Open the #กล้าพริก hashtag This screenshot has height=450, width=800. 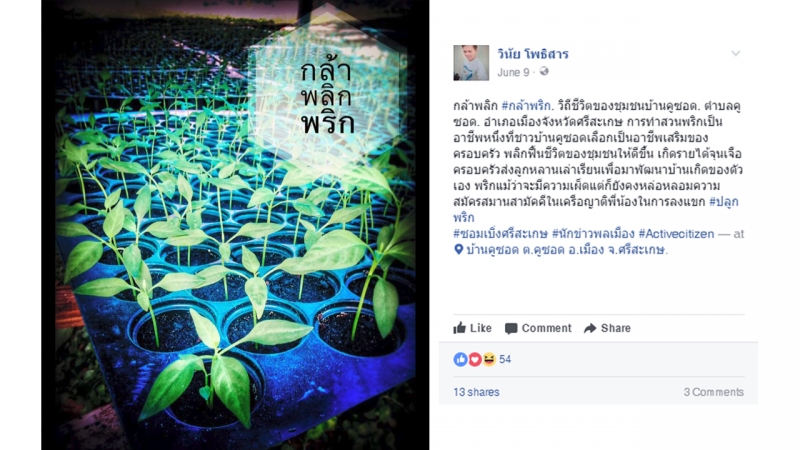point(526,106)
